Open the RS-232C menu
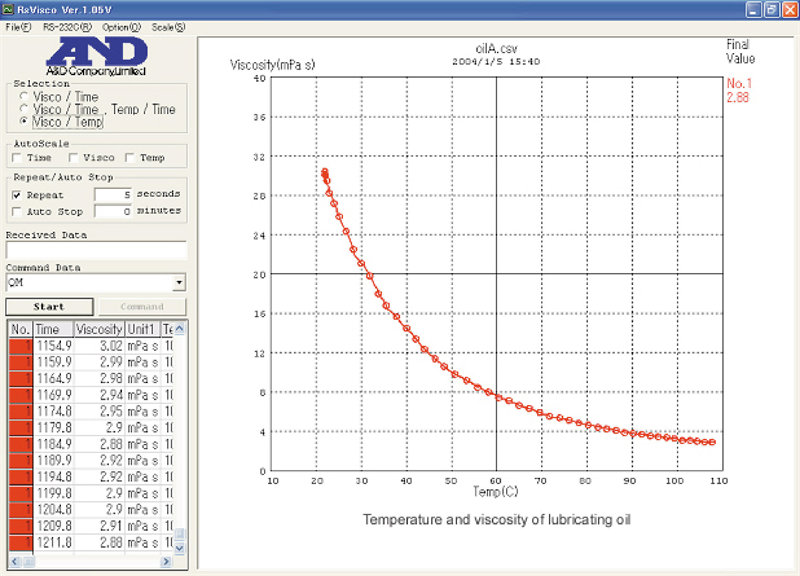800x576 pixels. [x=67, y=27]
